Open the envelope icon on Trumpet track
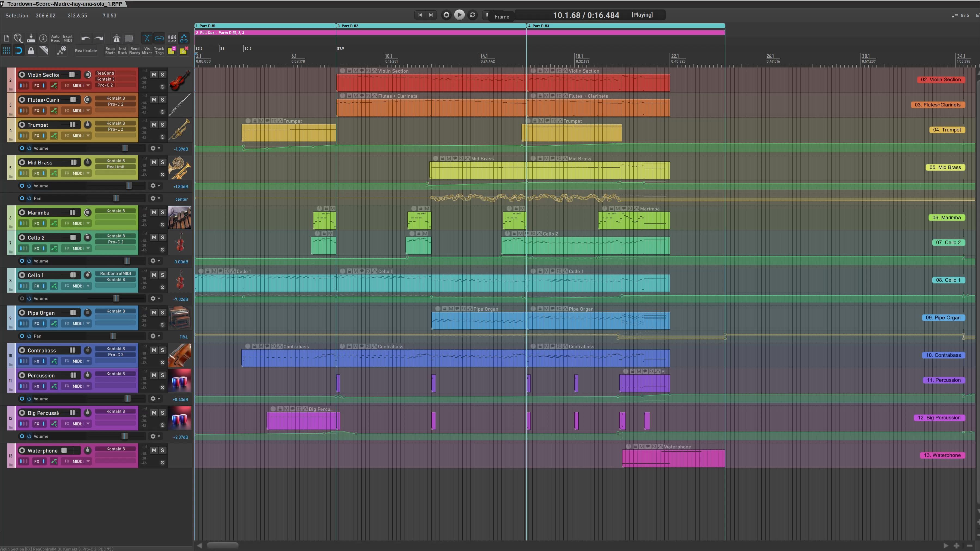The width and height of the screenshot is (980, 551). pyautogui.click(x=54, y=136)
